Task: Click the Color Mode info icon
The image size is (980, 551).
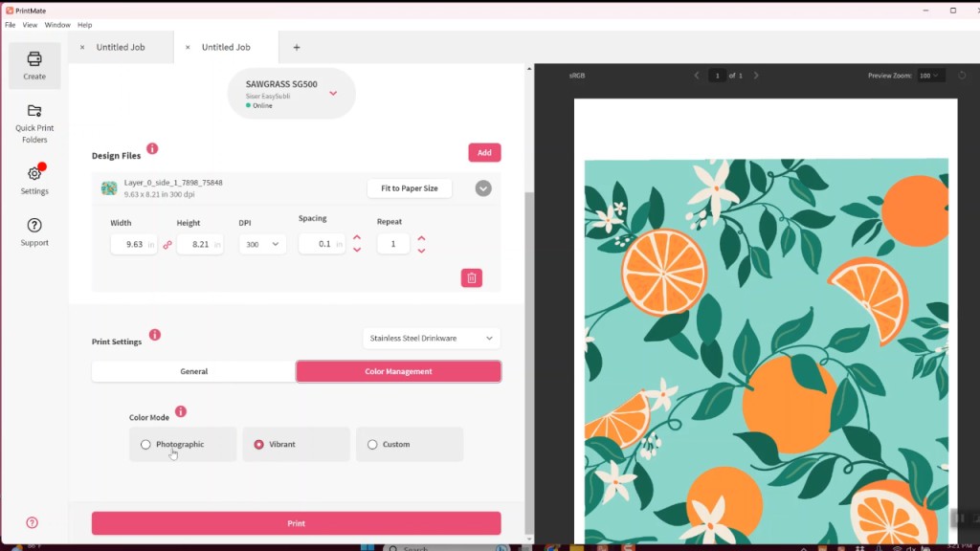Action: pyautogui.click(x=182, y=410)
